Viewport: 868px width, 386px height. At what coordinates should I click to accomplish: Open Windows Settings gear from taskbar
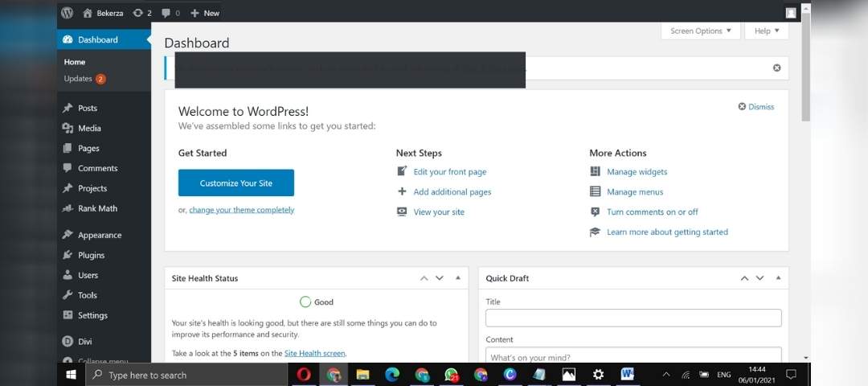point(598,375)
